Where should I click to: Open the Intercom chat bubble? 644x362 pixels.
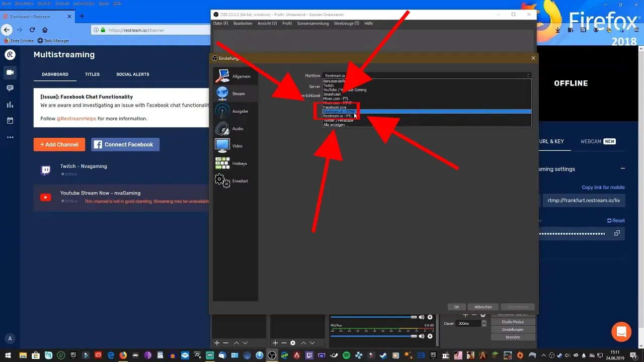pos(621,332)
